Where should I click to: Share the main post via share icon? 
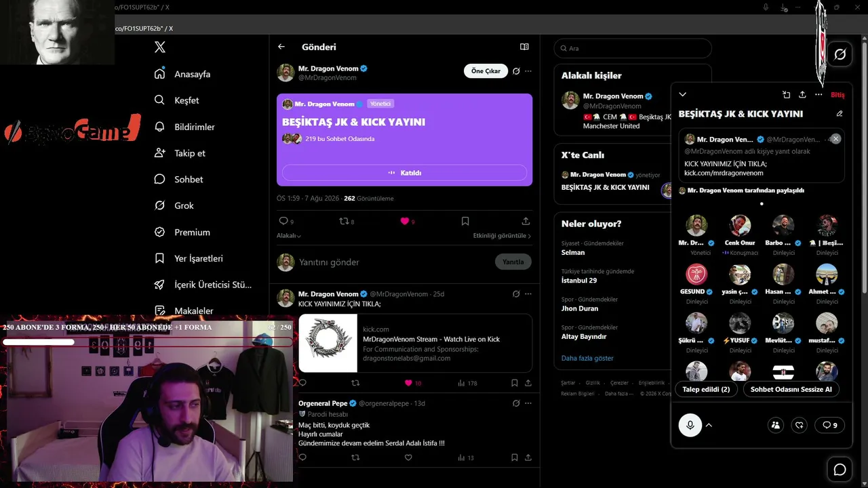pos(526,221)
